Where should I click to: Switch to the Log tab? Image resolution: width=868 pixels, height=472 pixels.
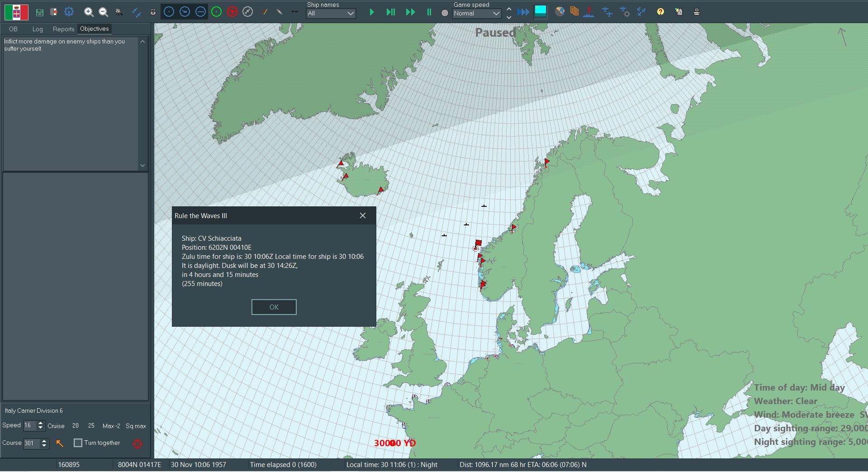coord(38,29)
